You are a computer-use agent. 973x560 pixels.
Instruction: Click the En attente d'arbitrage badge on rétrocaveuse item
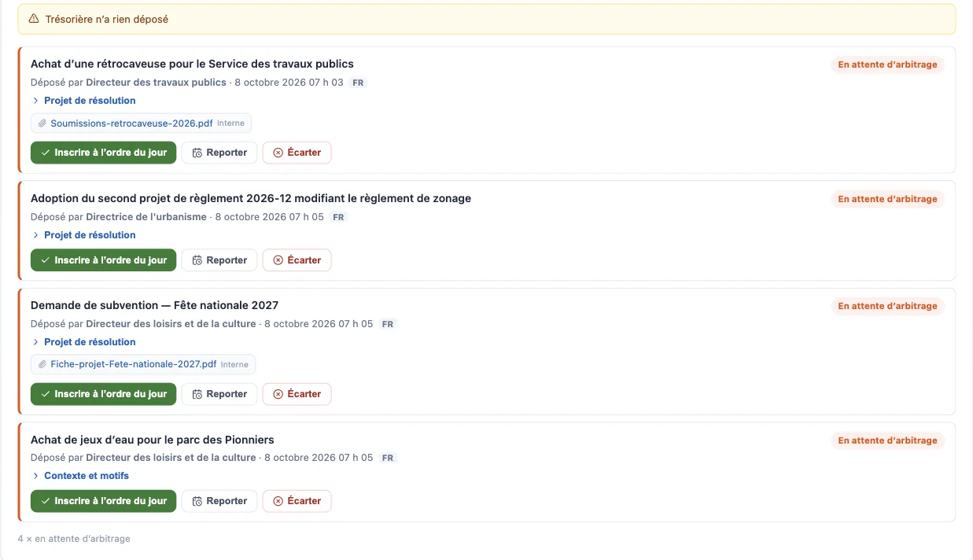coord(887,65)
